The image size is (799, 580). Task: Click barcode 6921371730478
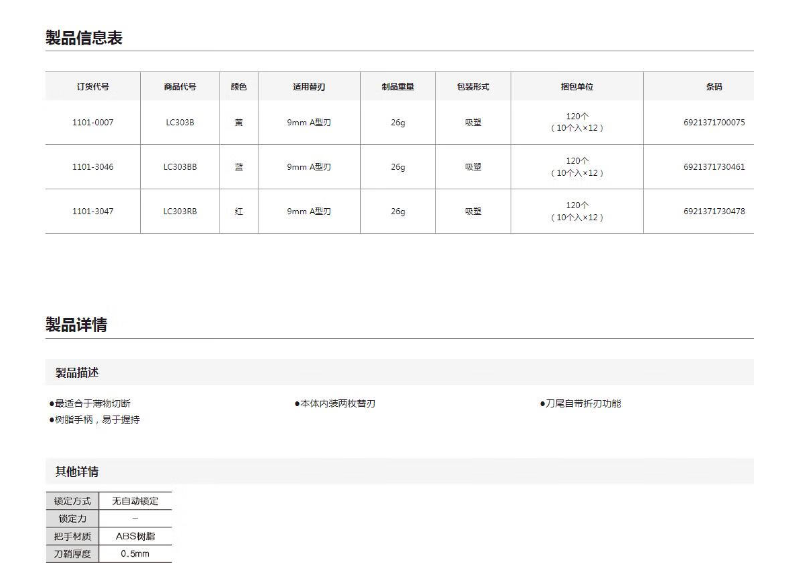click(x=714, y=211)
